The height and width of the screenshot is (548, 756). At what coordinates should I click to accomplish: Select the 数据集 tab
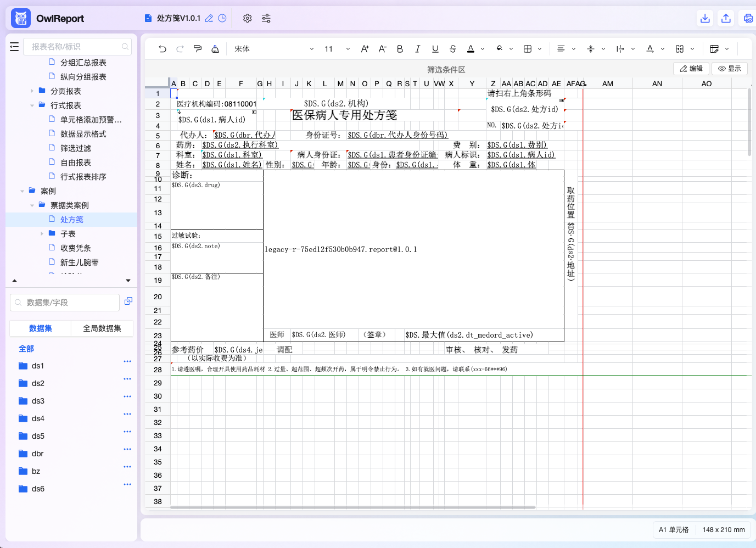point(41,328)
